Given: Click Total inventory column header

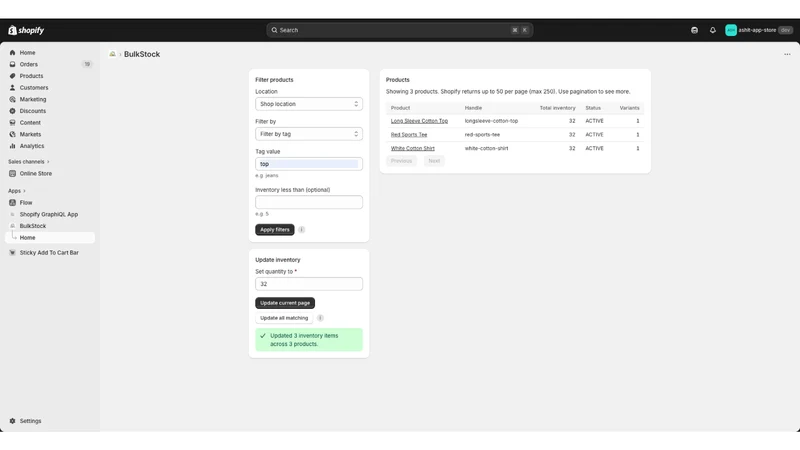Looking at the screenshot, I should coord(557,108).
